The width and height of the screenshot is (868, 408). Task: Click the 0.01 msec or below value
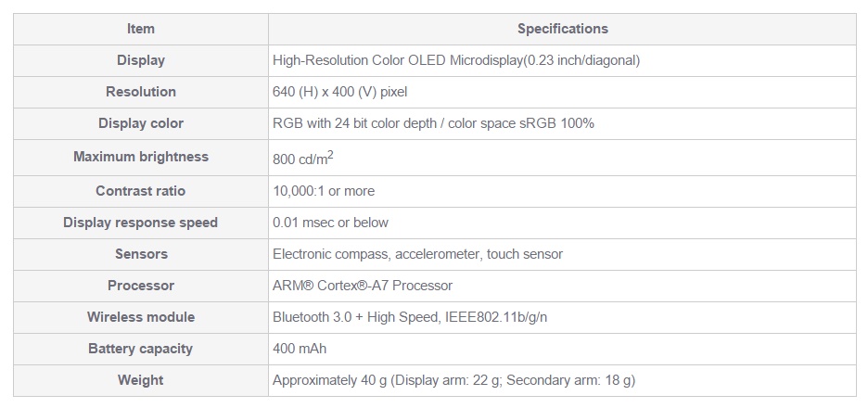click(330, 223)
